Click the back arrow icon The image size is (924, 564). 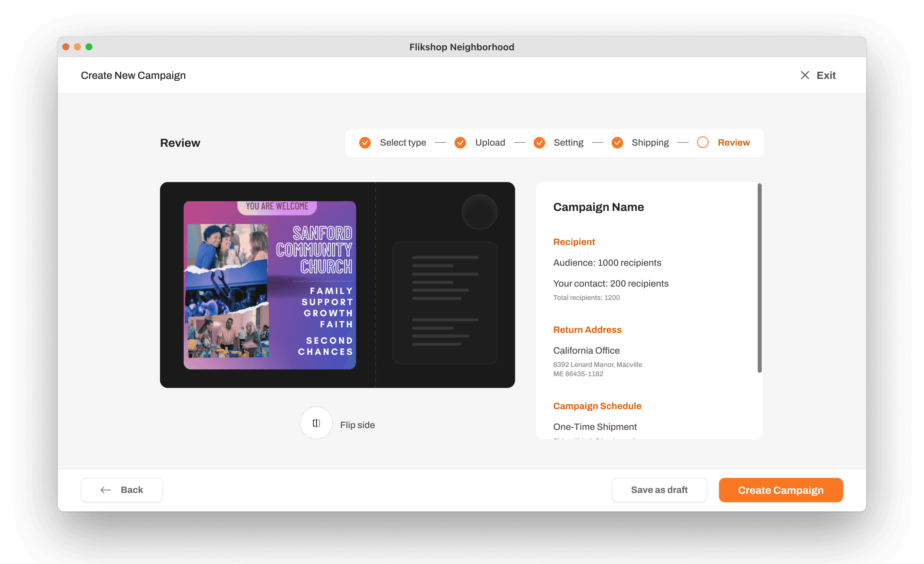[x=106, y=490]
